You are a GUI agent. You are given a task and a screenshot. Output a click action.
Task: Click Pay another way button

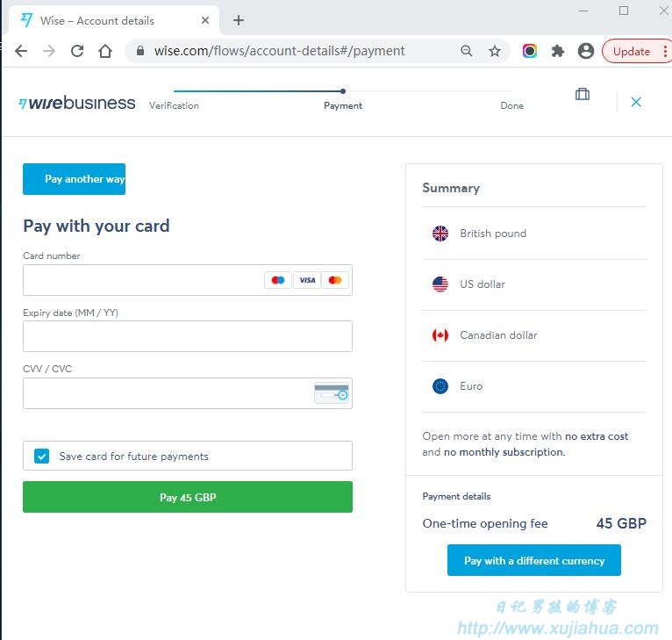(x=75, y=179)
